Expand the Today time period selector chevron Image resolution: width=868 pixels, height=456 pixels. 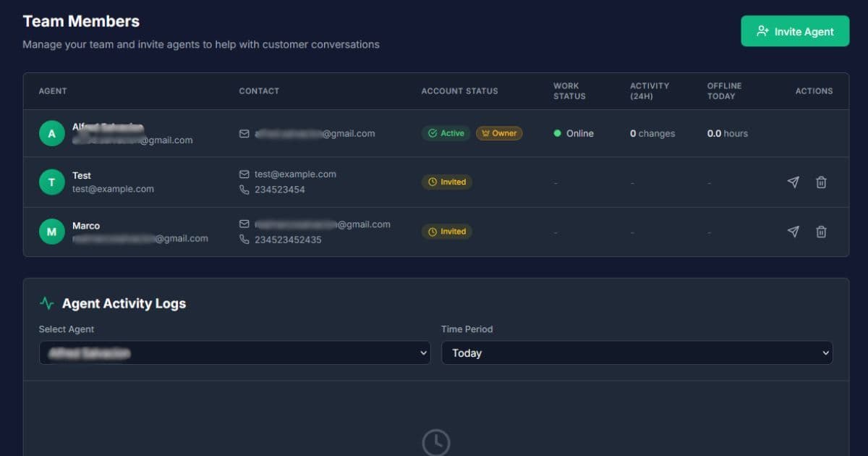(x=826, y=352)
